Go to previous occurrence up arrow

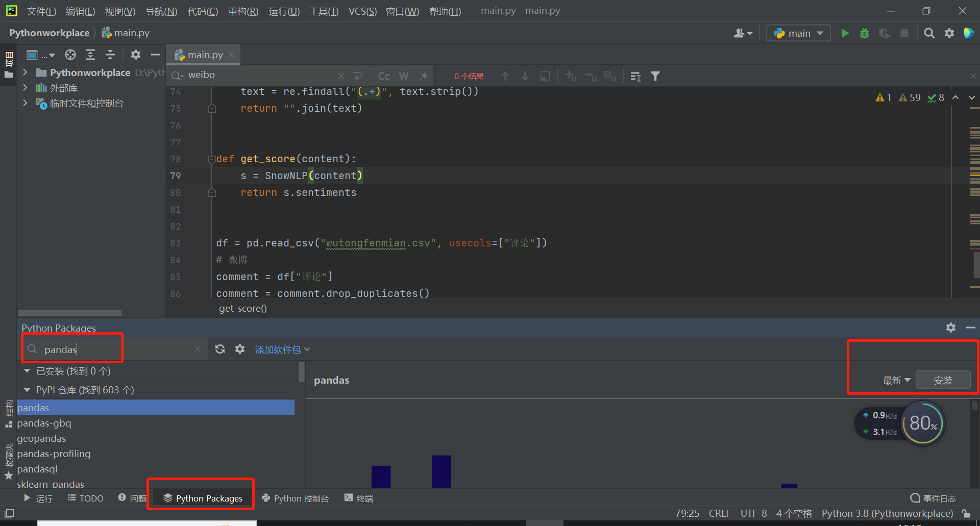(505, 76)
